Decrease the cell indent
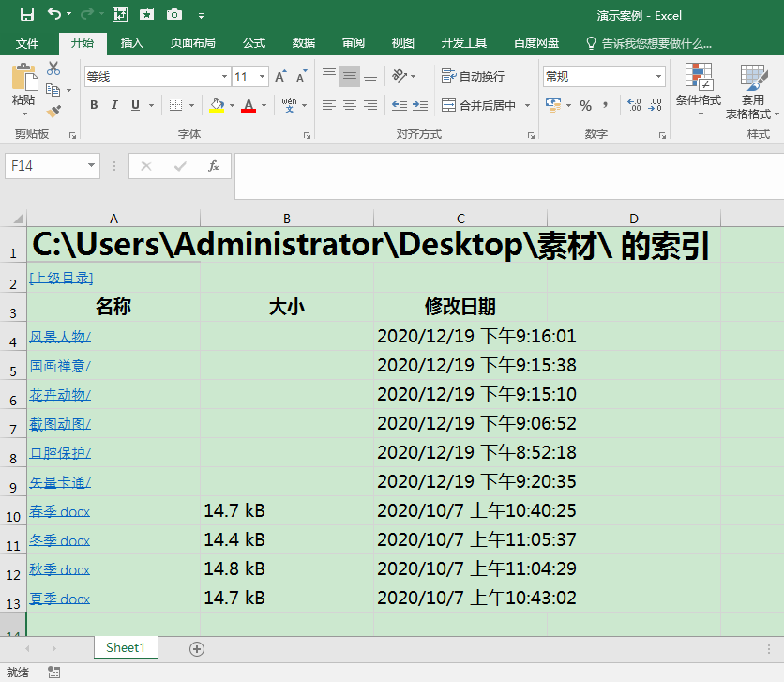The image size is (784, 682). [x=399, y=104]
